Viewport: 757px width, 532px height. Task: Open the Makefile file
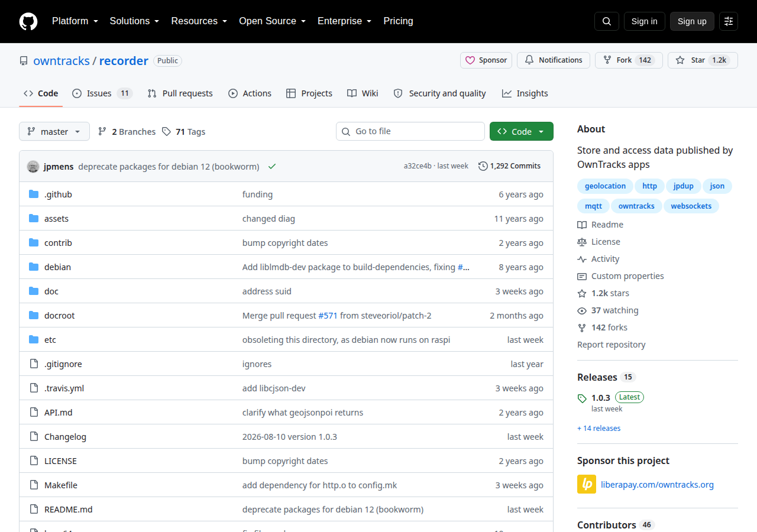pyautogui.click(x=61, y=485)
